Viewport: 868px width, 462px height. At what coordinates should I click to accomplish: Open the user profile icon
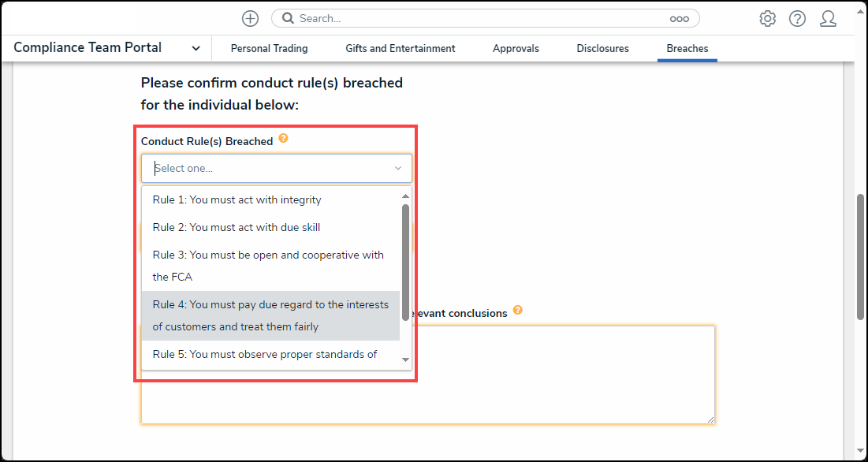pos(828,18)
